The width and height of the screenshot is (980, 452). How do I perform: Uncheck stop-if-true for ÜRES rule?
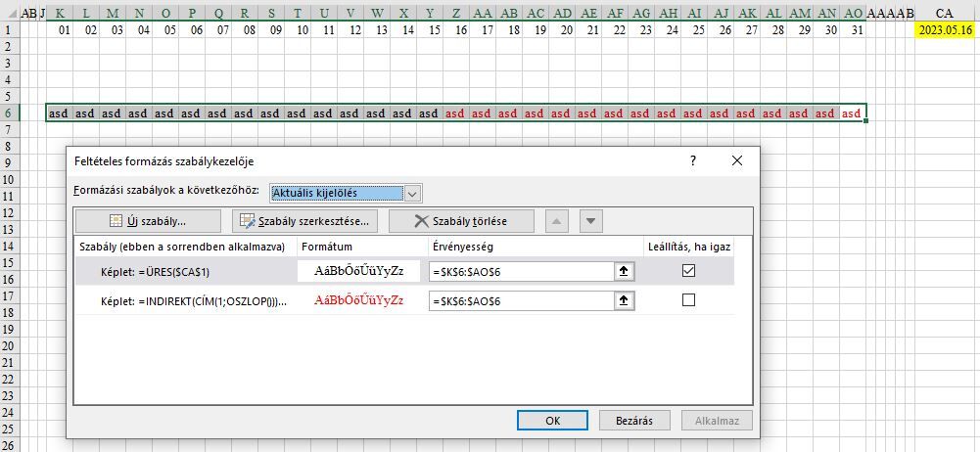689,271
